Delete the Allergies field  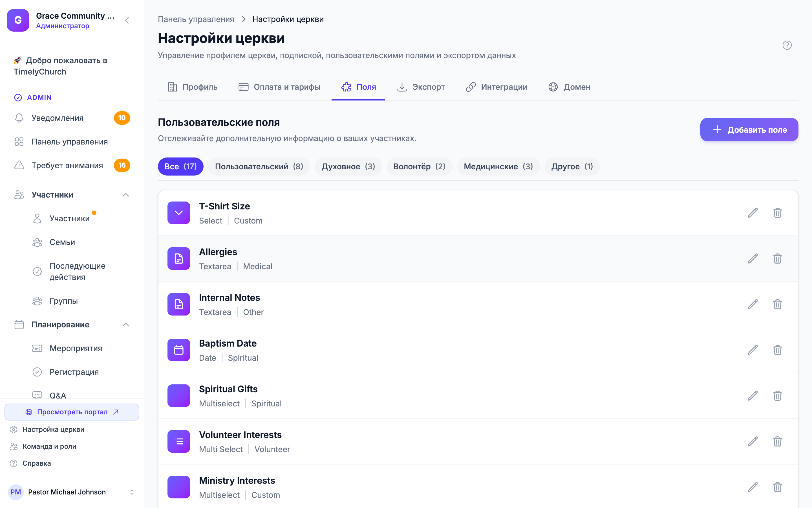coord(777,258)
